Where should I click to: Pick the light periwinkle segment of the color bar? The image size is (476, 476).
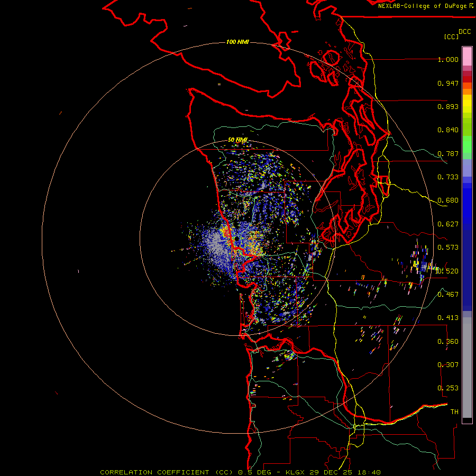pyautogui.click(x=467, y=168)
